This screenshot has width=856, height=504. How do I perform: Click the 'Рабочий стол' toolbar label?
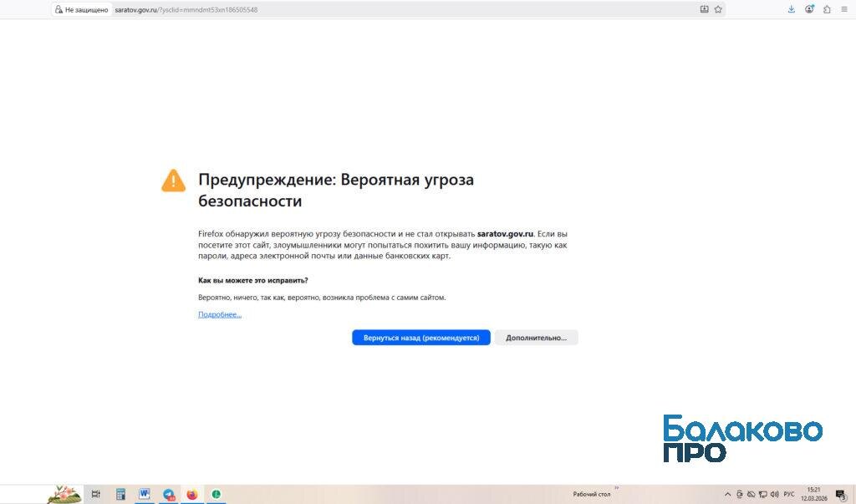point(591,494)
